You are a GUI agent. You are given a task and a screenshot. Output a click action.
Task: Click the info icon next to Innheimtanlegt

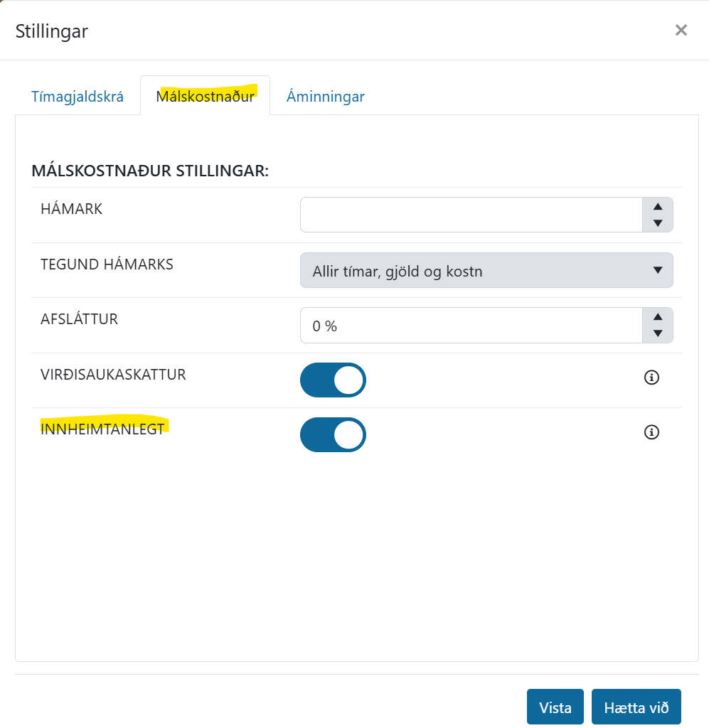point(651,432)
